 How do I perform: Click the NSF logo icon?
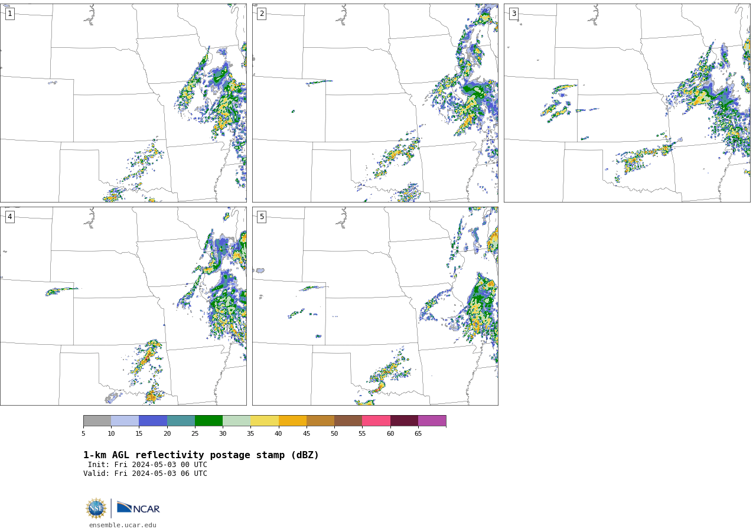point(96,508)
